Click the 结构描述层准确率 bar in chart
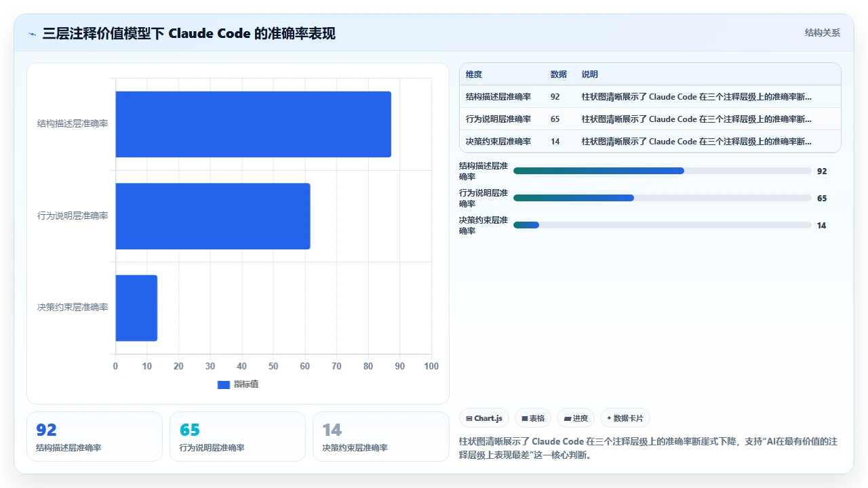This screenshot has height=488, width=868. pos(253,124)
